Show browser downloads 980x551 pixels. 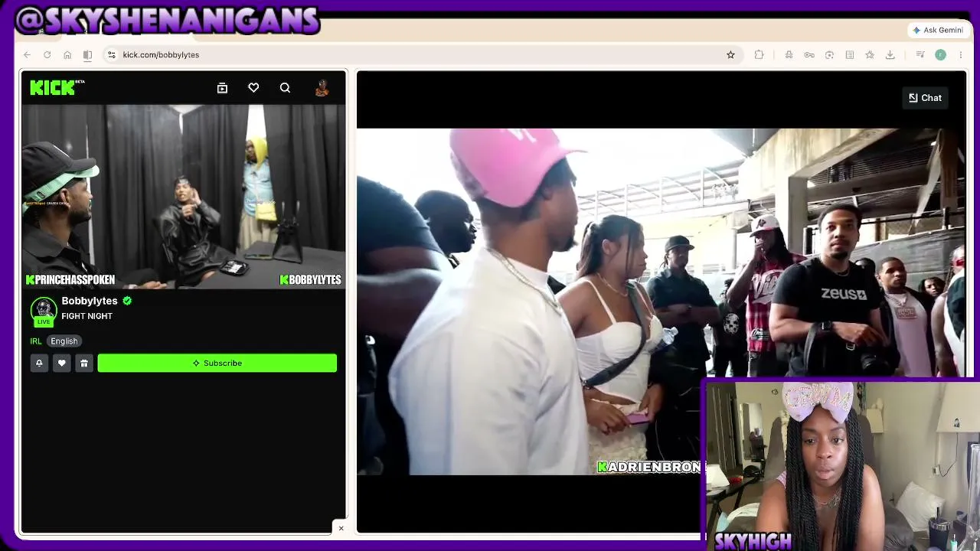pos(890,55)
